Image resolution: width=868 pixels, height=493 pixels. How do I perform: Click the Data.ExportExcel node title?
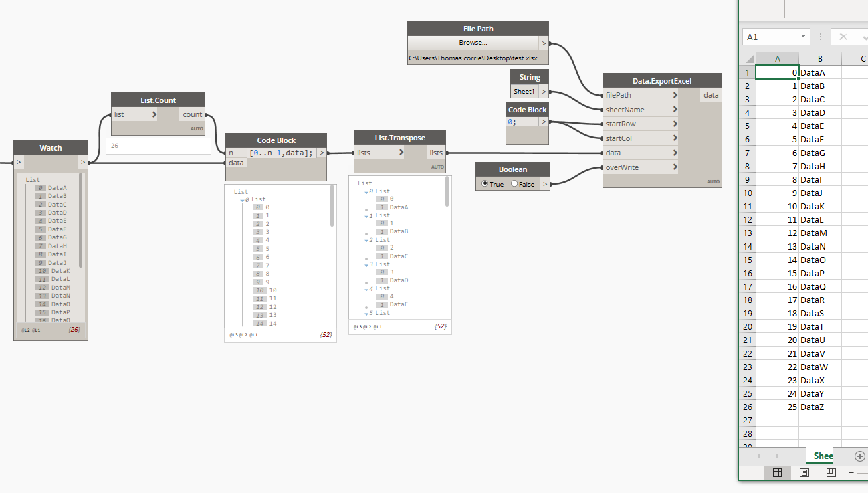(x=662, y=81)
